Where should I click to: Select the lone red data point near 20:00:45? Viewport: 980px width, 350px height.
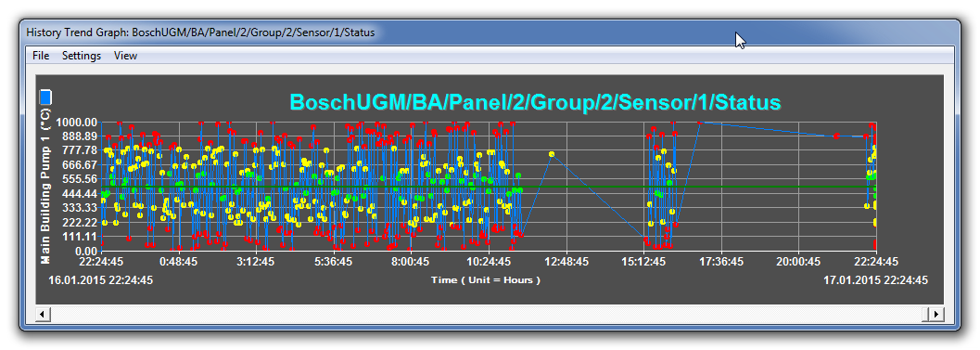point(835,136)
